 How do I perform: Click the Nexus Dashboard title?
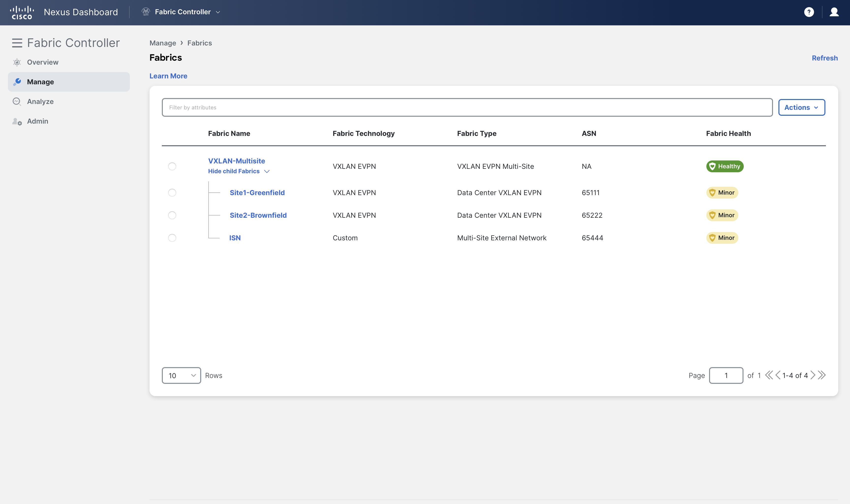(x=81, y=12)
